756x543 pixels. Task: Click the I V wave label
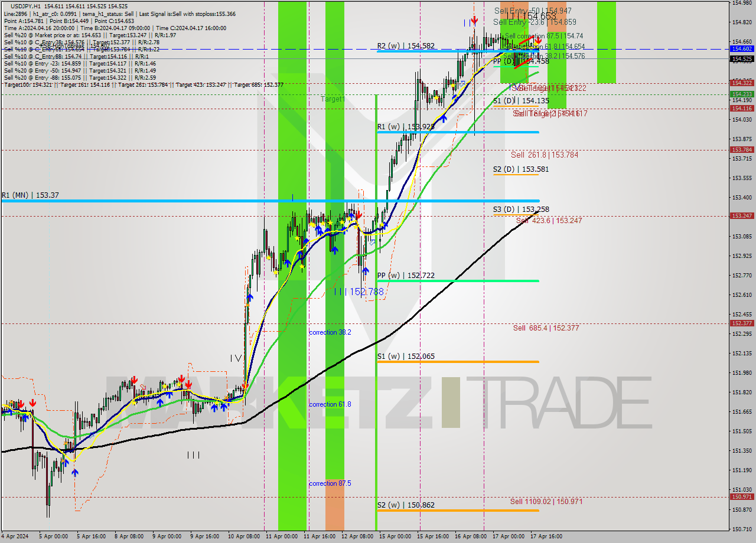coord(236,358)
